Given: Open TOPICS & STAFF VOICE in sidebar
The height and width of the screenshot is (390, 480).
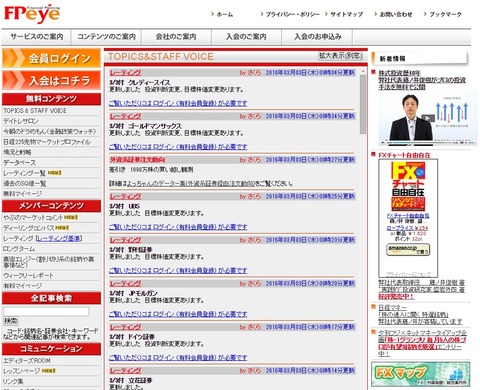Looking at the screenshot, I should (35, 111).
